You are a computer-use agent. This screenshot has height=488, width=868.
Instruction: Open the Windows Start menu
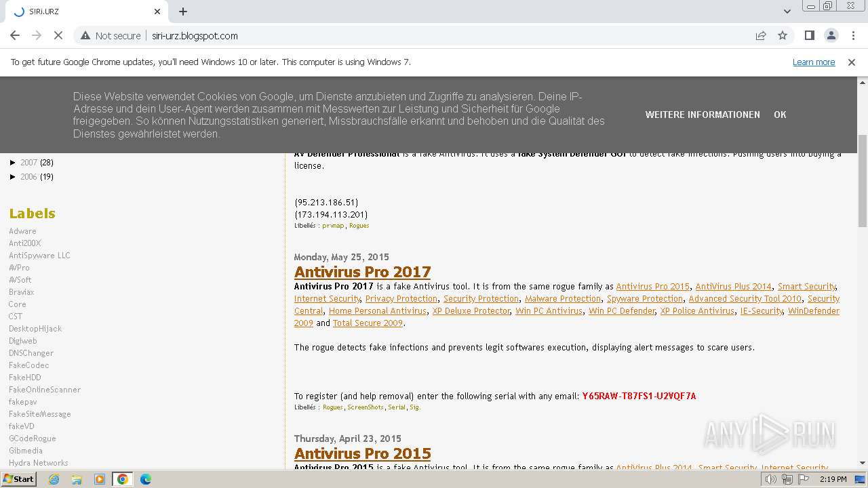click(18, 479)
